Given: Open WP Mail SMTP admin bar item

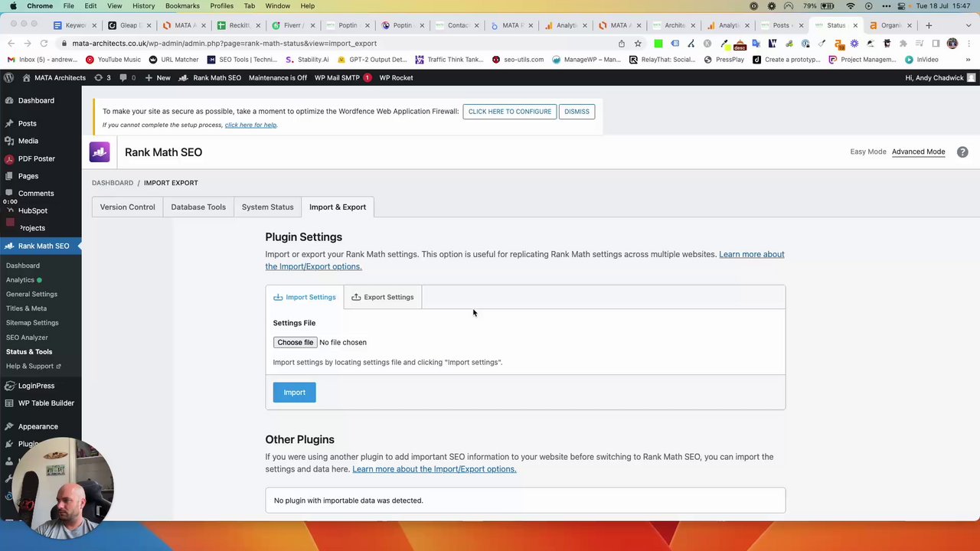Looking at the screenshot, I should click(343, 77).
